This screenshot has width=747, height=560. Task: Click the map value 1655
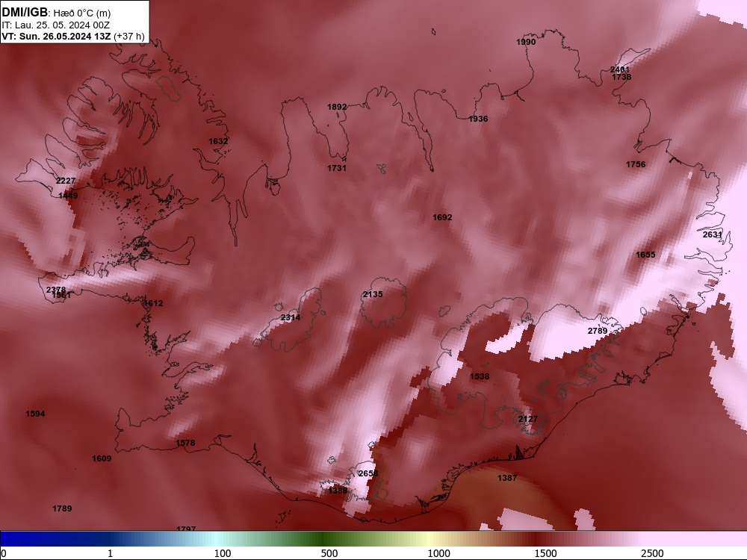[645, 255]
